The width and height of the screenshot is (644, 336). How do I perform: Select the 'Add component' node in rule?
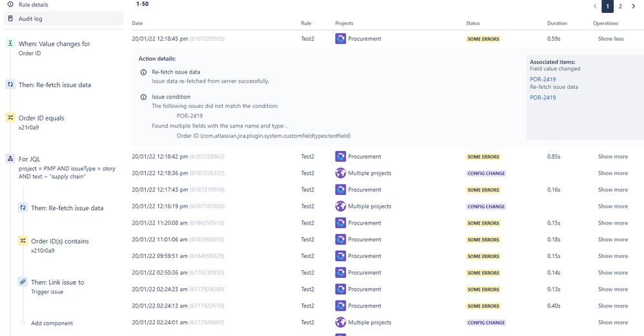[52, 323]
